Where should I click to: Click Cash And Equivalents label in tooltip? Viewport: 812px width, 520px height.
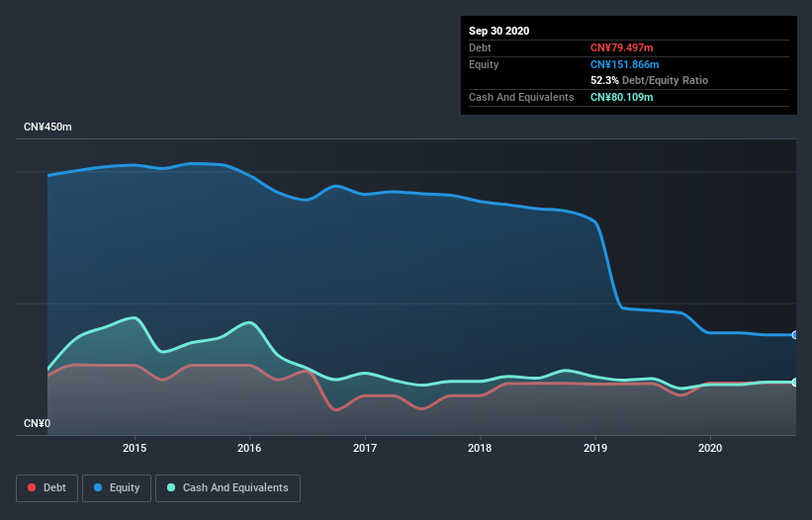[521, 97]
